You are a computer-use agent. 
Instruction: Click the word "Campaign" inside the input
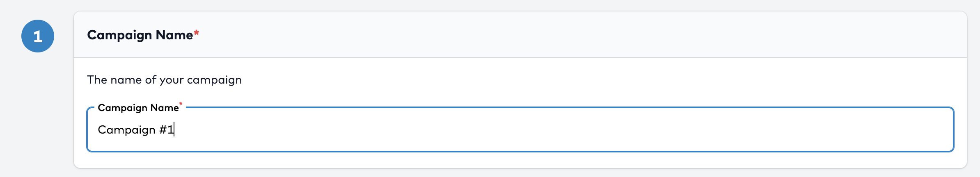coord(126,130)
